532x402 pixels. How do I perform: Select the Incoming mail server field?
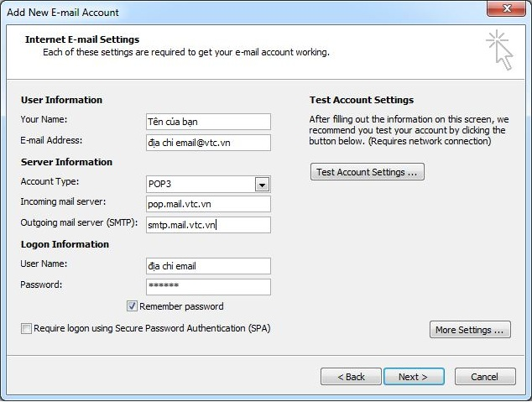[207, 204]
